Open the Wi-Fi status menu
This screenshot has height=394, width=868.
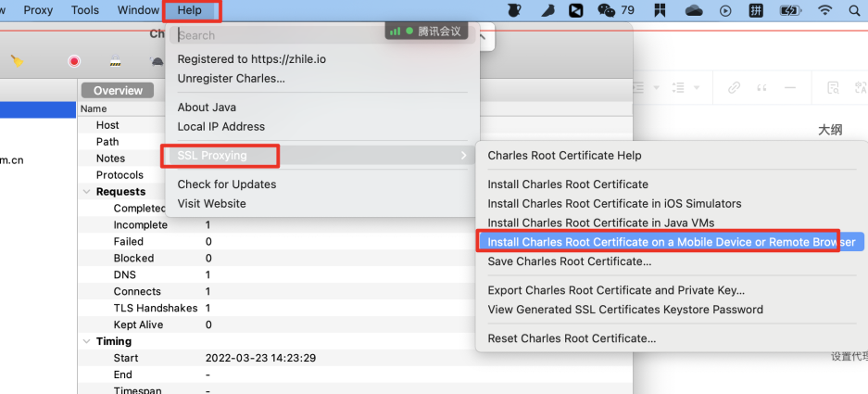point(825,10)
